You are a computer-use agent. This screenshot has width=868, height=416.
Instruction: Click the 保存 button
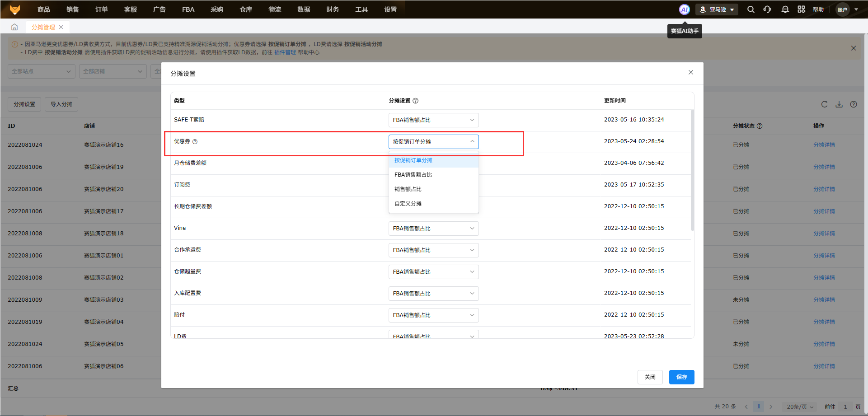[x=682, y=377]
